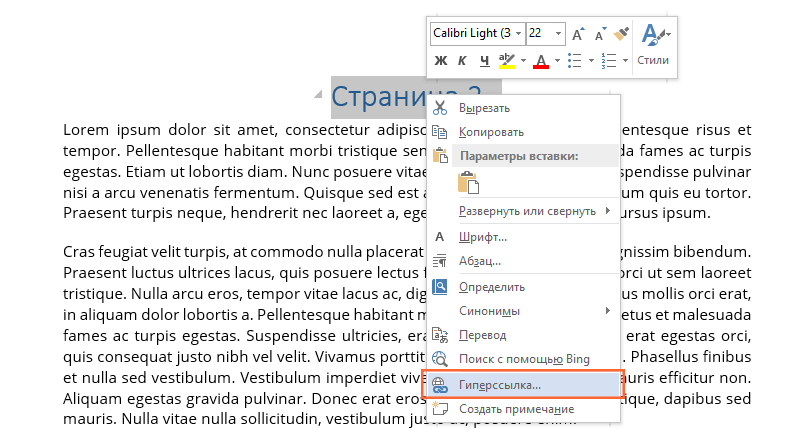Open the Синонимы submenu
Viewport: 791px width, 442px height.
click(523, 311)
